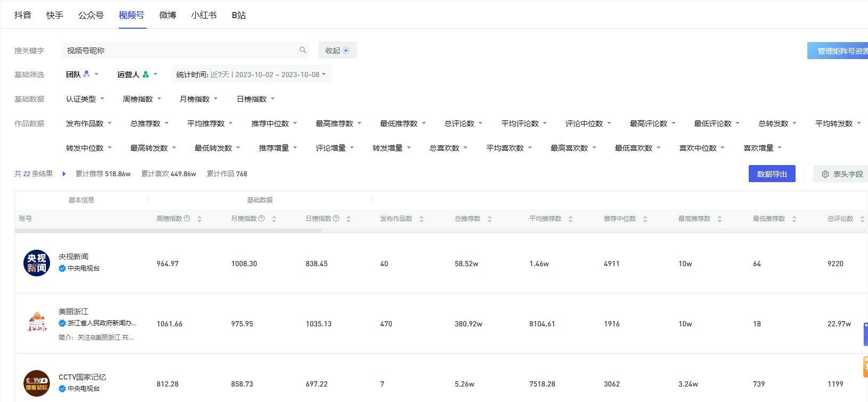Click the 累计推荐 518.86w summary
Screen dimensions: 868x402
[x=103, y=174]
